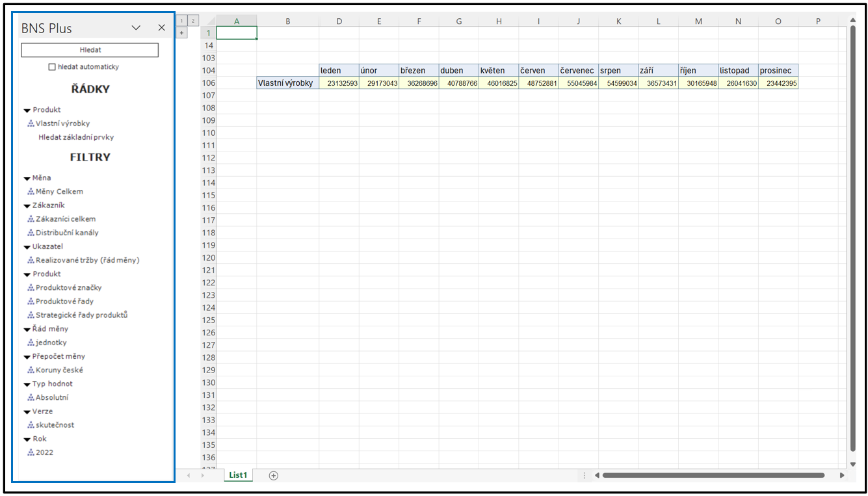Screen dimensions: 868x496
Task: Click the hierarchy icon beside 2022
Action: pos(31,452)
